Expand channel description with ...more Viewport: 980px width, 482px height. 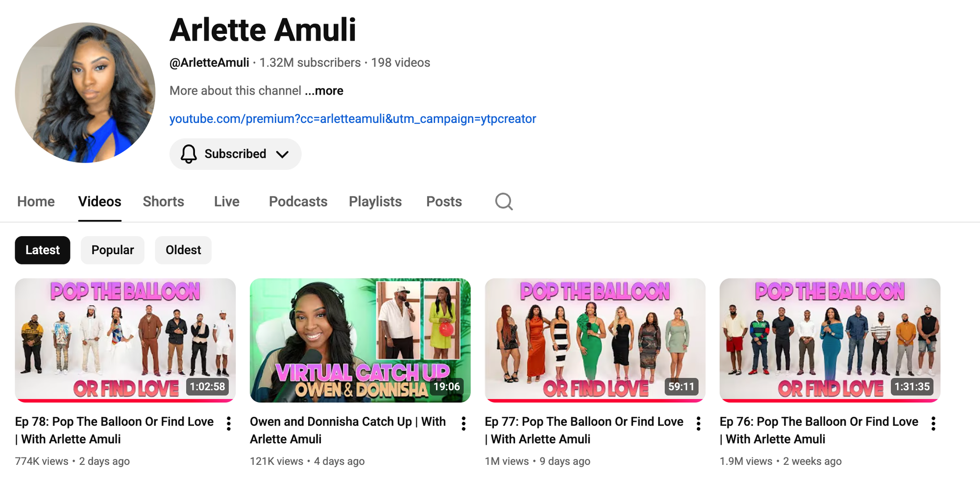coord(324,91)
